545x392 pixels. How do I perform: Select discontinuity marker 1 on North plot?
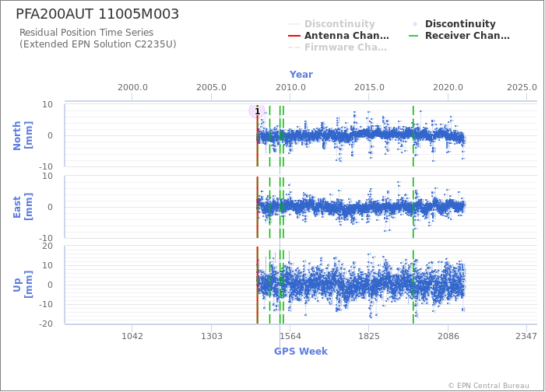(x=257, y=111)
